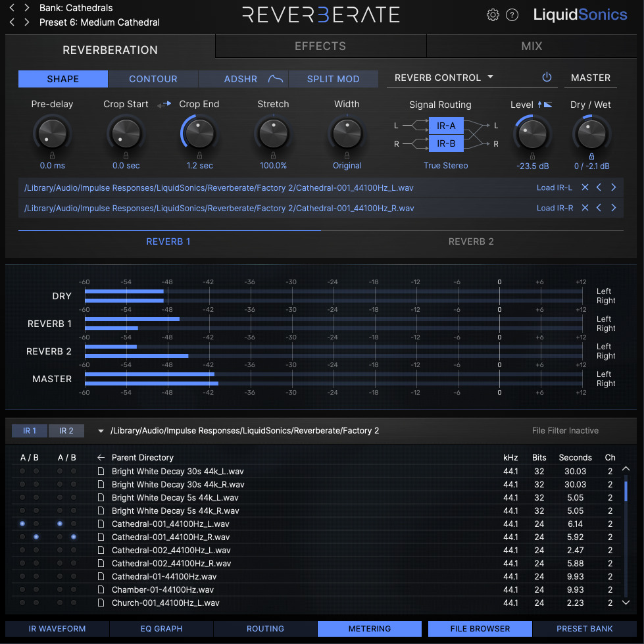The image size is (644, 644).
Task: Select the Contour sub-tab
Action: (153, 79)
